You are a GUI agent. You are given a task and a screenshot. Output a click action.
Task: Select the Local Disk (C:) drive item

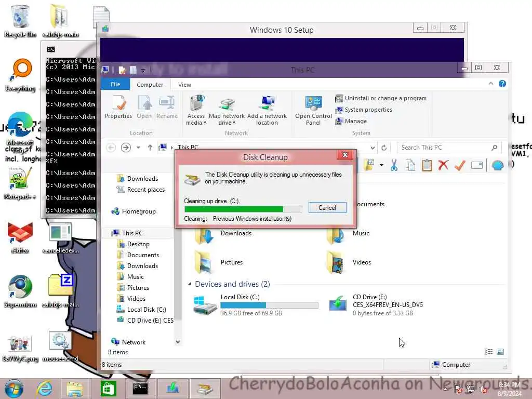click(256, 304)
